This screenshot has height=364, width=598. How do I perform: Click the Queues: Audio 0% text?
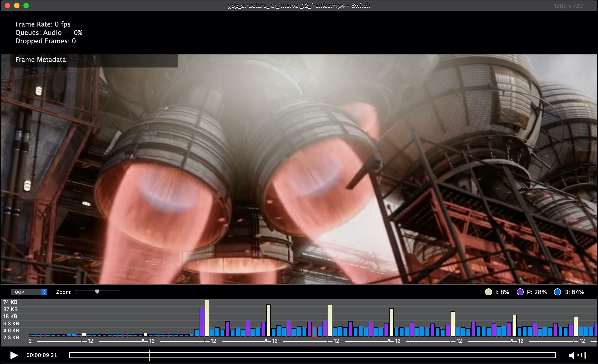coord(49,33)
